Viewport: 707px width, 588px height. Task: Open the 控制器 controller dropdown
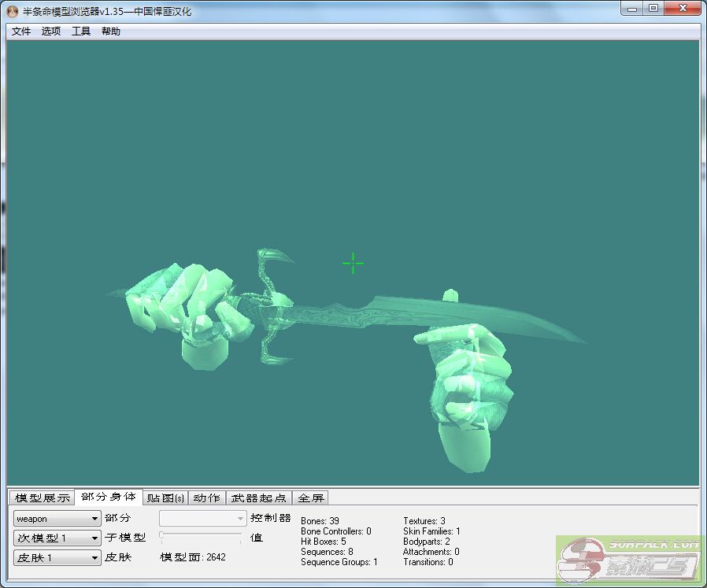(x=203, y=519)
